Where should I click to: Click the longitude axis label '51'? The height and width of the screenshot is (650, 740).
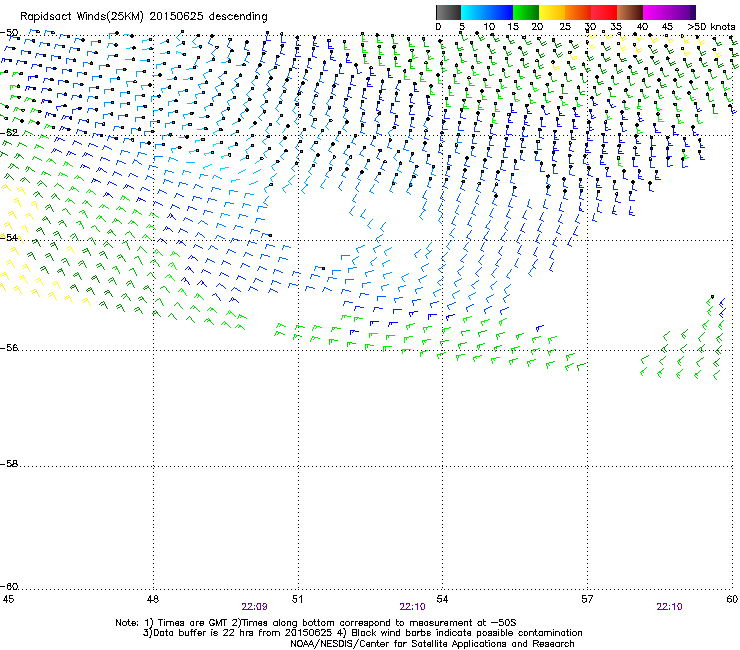tap(297, 599)
